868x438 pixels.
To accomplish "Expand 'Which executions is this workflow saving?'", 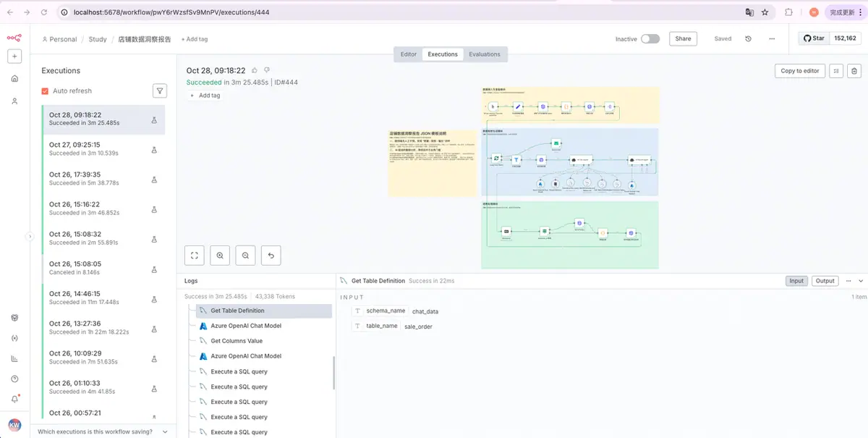I will 103,431.
